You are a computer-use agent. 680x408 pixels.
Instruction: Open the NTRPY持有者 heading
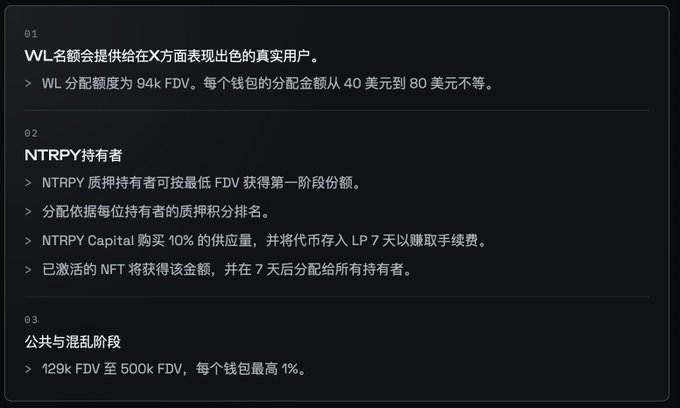click(73, 155)
